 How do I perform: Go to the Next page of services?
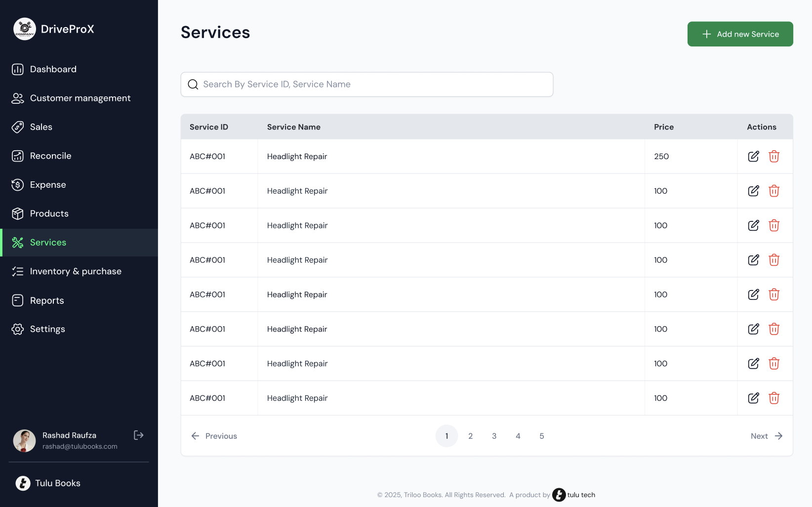click(767, 436)
